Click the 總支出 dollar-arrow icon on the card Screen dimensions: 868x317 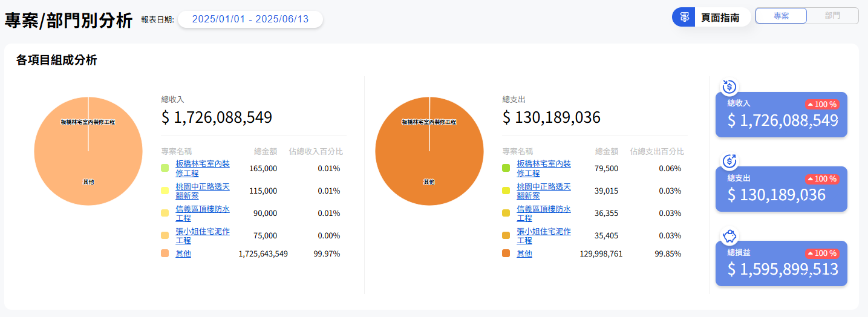pyautogui.click(x=729, y=161)
